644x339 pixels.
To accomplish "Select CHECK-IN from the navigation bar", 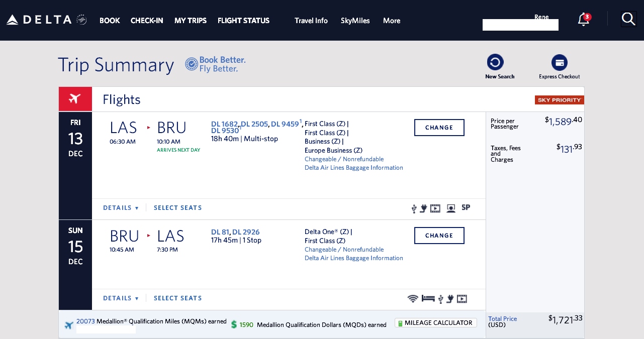I will click(147, 21).
